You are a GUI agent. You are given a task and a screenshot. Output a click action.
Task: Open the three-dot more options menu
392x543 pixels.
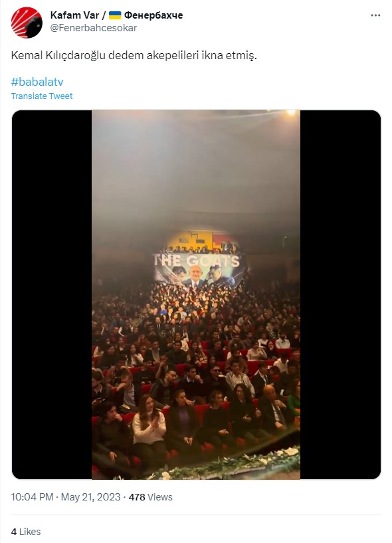click(x=375, y=15)
